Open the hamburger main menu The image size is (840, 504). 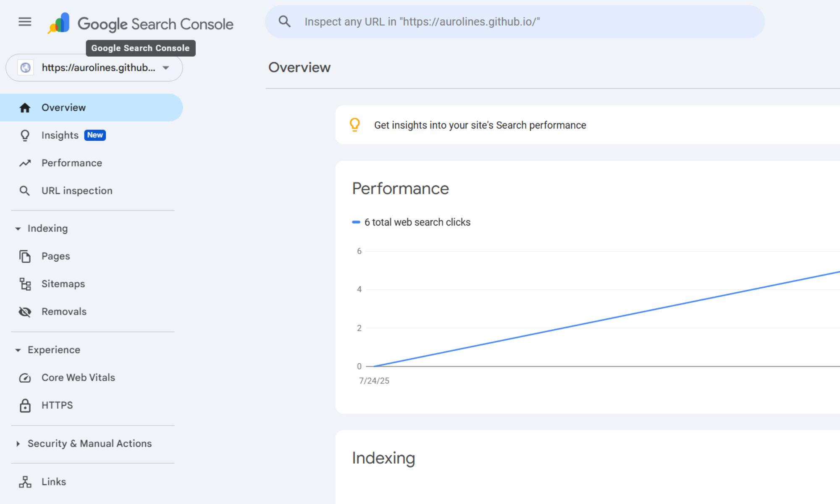pyautogui.click(x=25, y=22)
